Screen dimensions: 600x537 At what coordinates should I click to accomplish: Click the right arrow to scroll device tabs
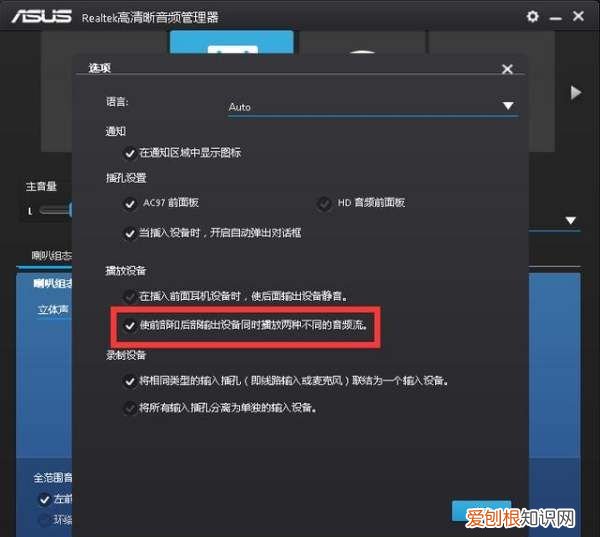[x=576, y=93]
